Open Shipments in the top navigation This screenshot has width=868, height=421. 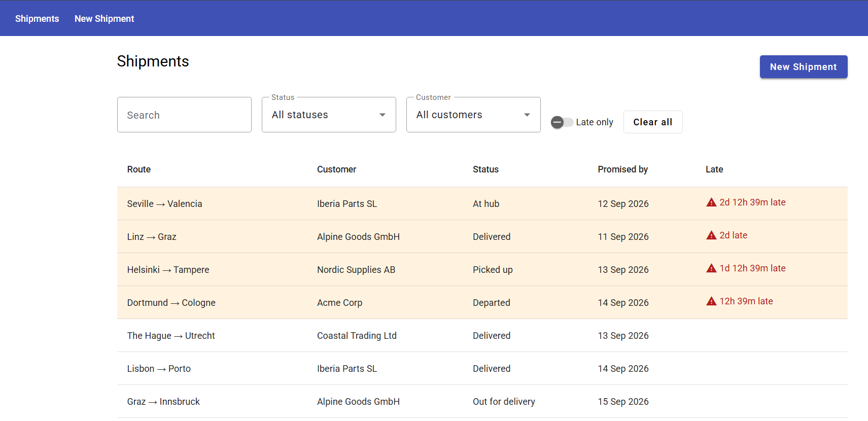coord(37,19)
